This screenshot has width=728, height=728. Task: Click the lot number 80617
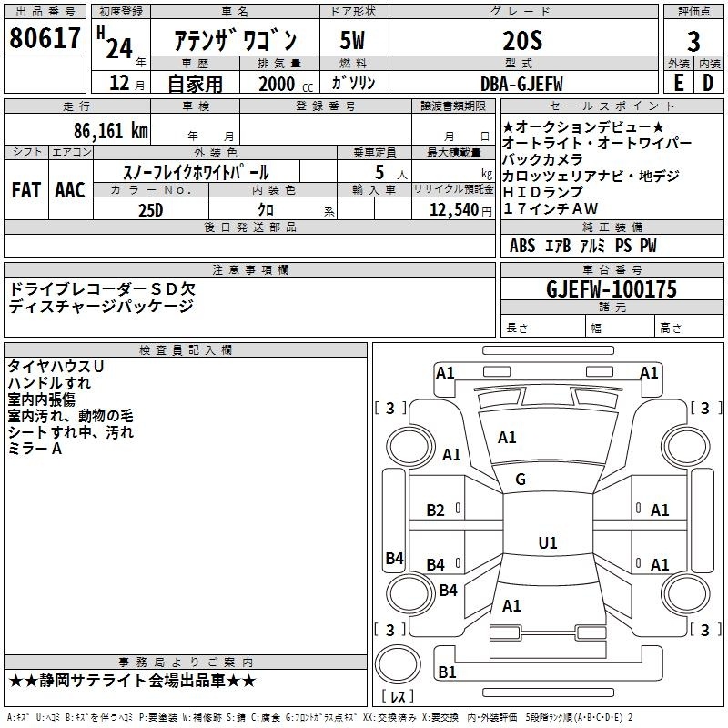(x=45, y=39)
